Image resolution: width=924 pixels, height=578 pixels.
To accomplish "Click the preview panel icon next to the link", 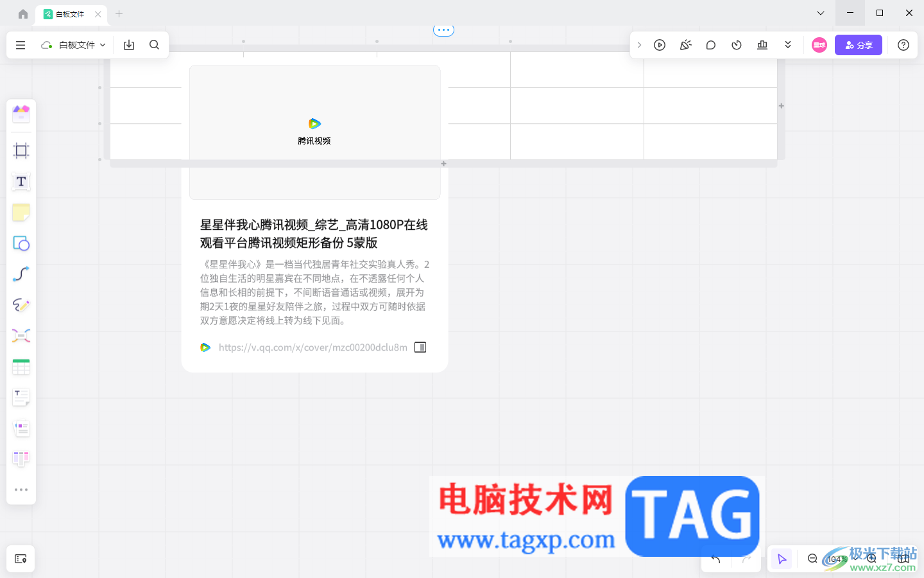I will (x=420, y=347).
